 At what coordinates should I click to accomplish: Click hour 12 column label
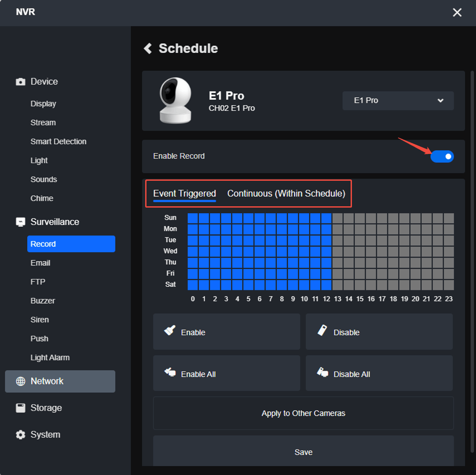click(x=326, y=299)
